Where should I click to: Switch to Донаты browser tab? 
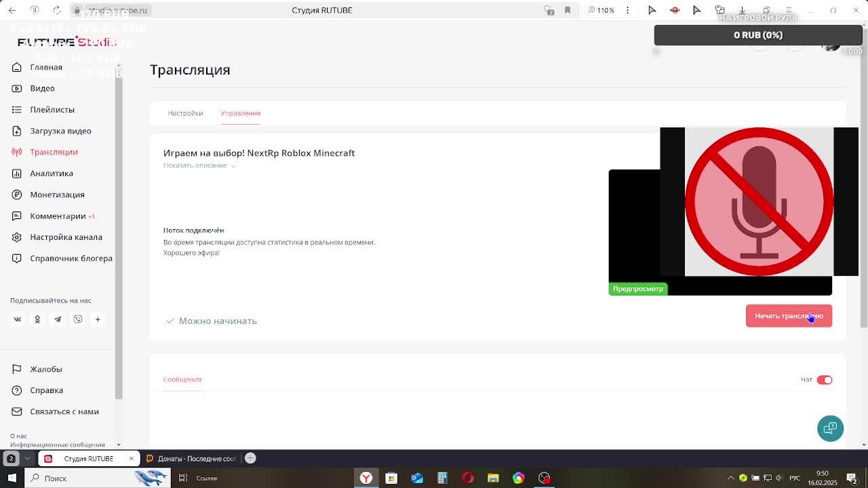coord(193,459)
